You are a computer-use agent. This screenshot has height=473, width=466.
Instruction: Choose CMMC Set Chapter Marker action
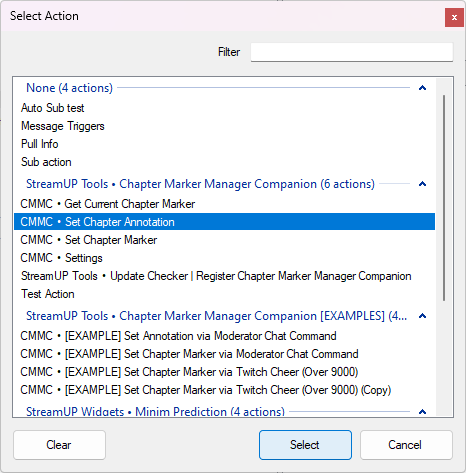pyautogui.click(x=224, y=240)
